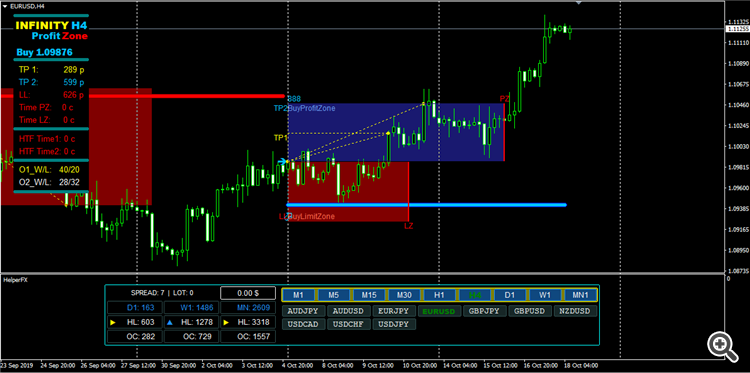Image resolution: width=750 pixels, height=373 pixels.
Task: Click the red LZ marker label
Action: [408, 226]
